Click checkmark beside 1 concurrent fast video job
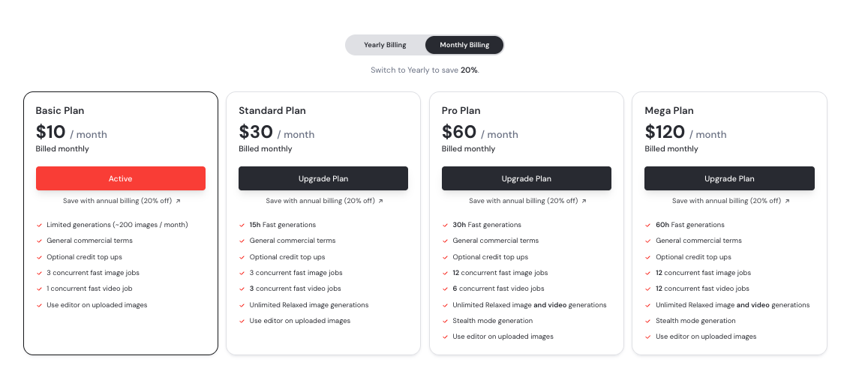 39,289
